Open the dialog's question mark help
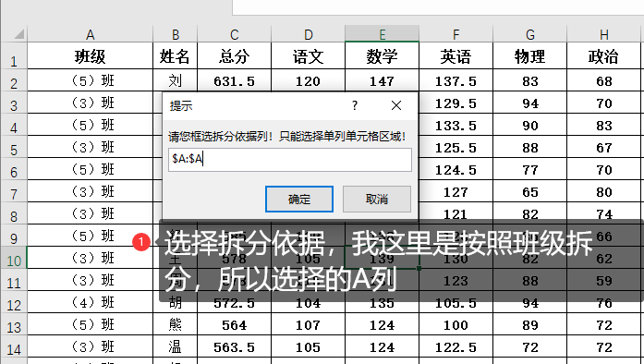This screenshot has width=644, height=364. tap(355, 106)
